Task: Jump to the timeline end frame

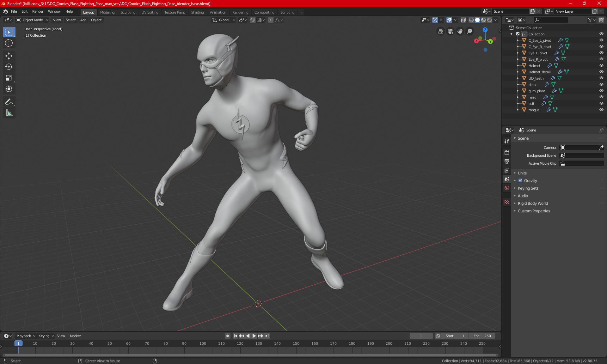Action: [x=267, y=336]
